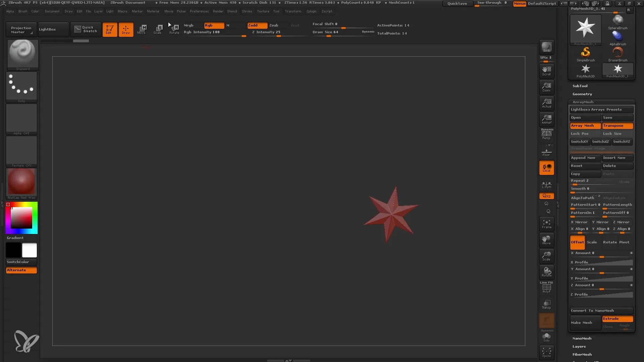This screenshot has height=362, width=644.
Task: Expand the Lightbox panel
Action: coord(47,29)
